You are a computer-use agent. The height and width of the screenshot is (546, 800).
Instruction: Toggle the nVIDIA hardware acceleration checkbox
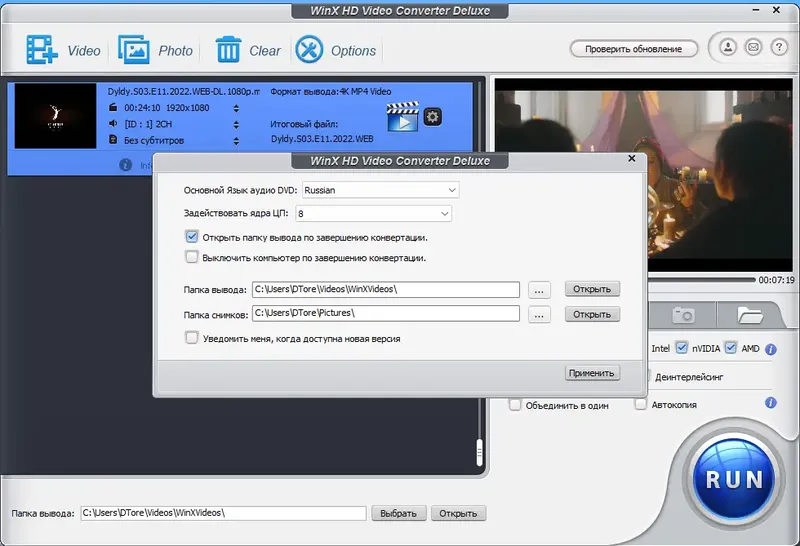click(x=682, y=348)
